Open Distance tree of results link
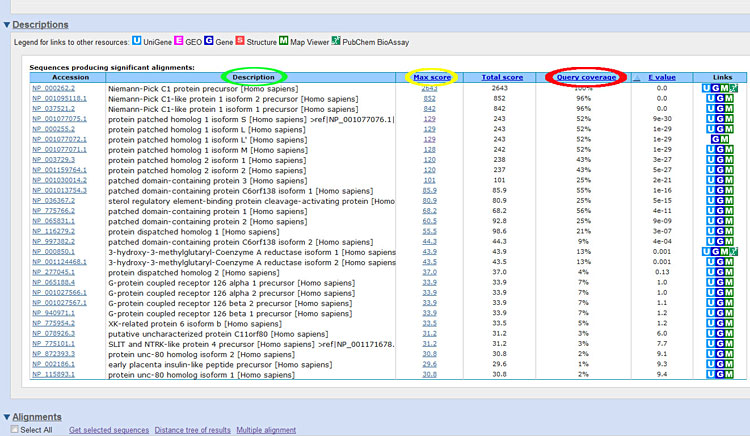The height and width of the screenshot is (436, 750). coord(192,430)
